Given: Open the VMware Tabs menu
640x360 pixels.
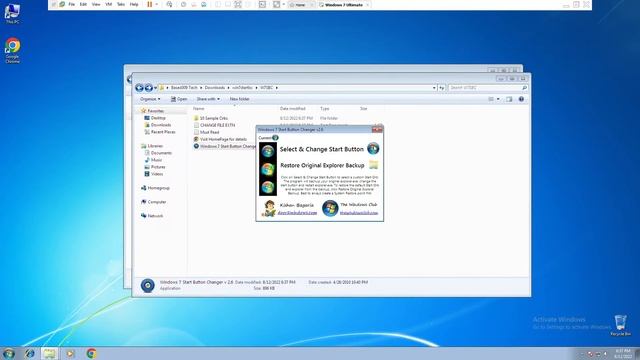Looking at the screenshot, I should [x=121, y=4].
